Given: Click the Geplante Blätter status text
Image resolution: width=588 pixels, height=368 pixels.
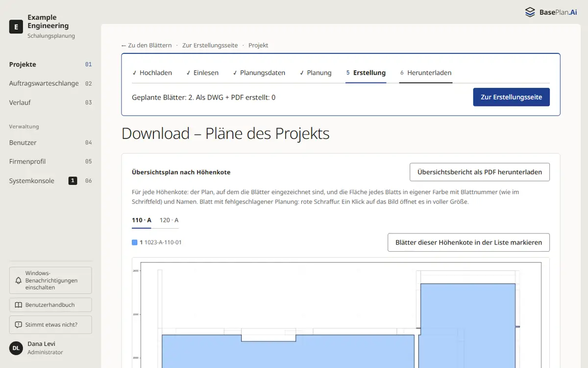Looking at the screenshot, I should pos(203,97).
